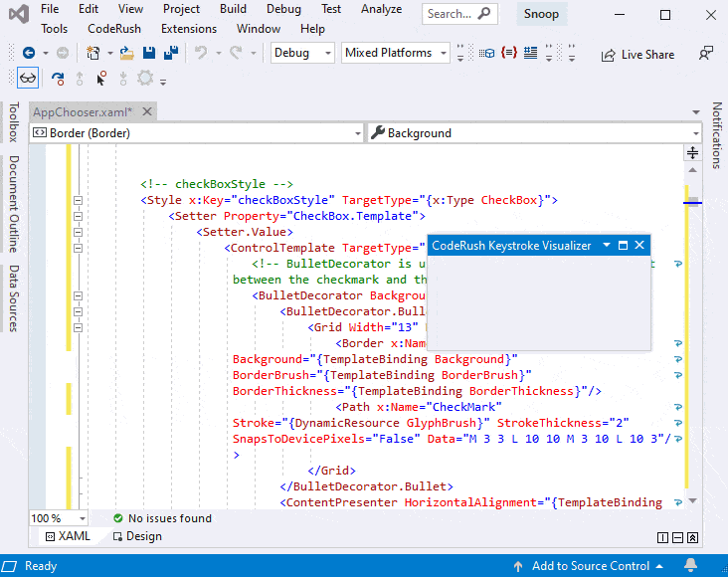Save the file with floppy disk icon
Image resolution: width=728 pixels, height=577 pixels.
pos(149,53)
